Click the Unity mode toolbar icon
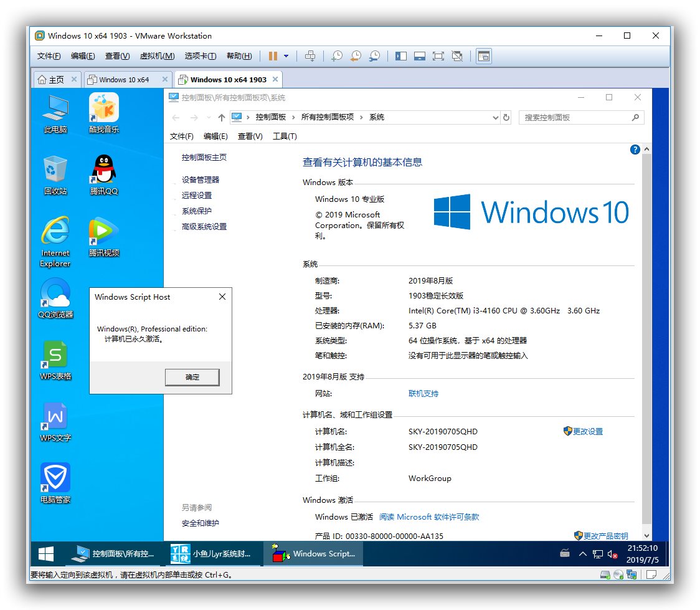This screenshot has height=610, width=700. pos(457,56)
